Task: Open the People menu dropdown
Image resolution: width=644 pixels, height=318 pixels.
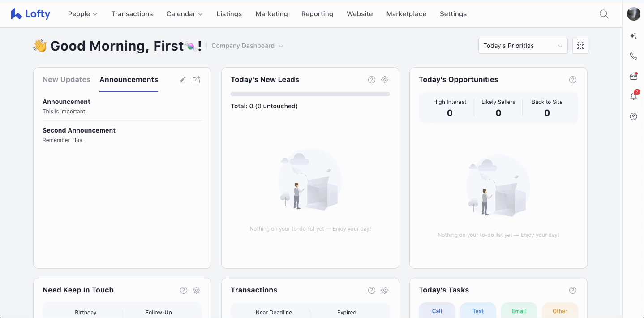Action: [x=82, y=14]
